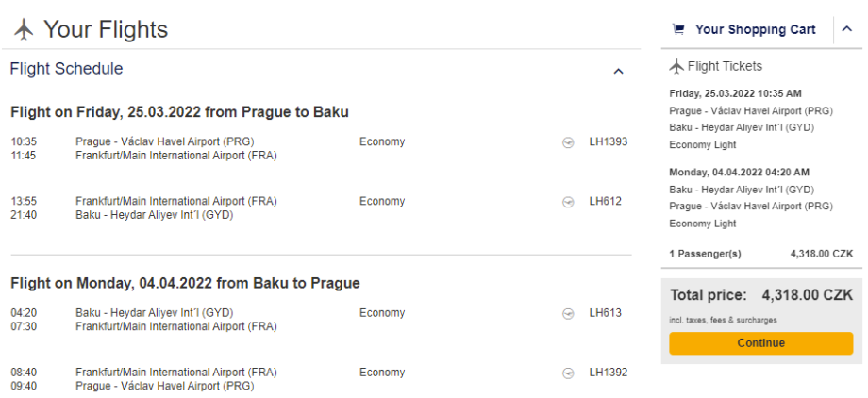The image size is (868, 398).
Task: Click the shopping cart icon
Action: coord(677,29)
